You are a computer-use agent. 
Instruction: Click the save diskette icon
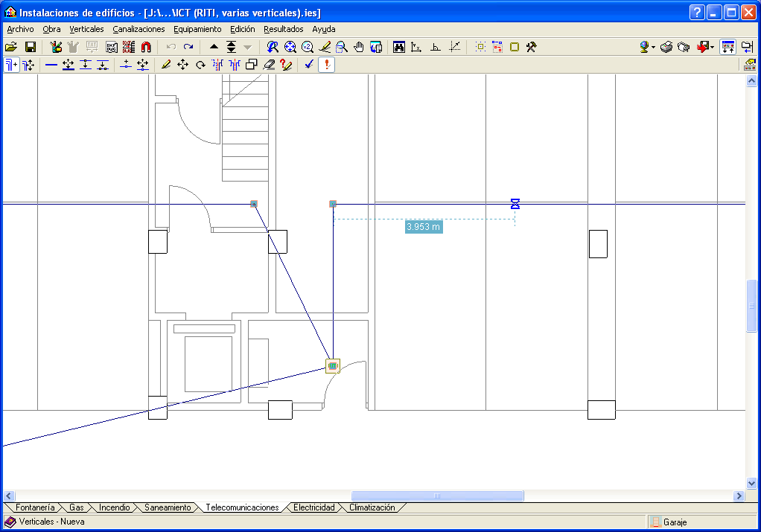coord(31,47)
